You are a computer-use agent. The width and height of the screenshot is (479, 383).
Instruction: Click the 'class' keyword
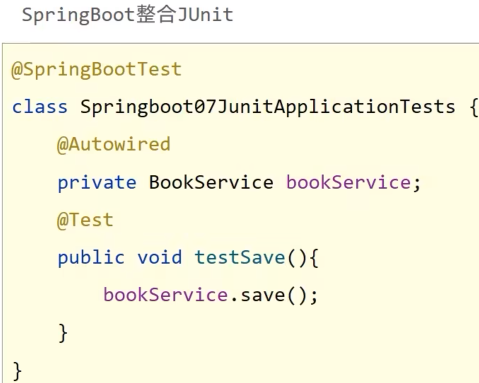click(x=40, y=107)
